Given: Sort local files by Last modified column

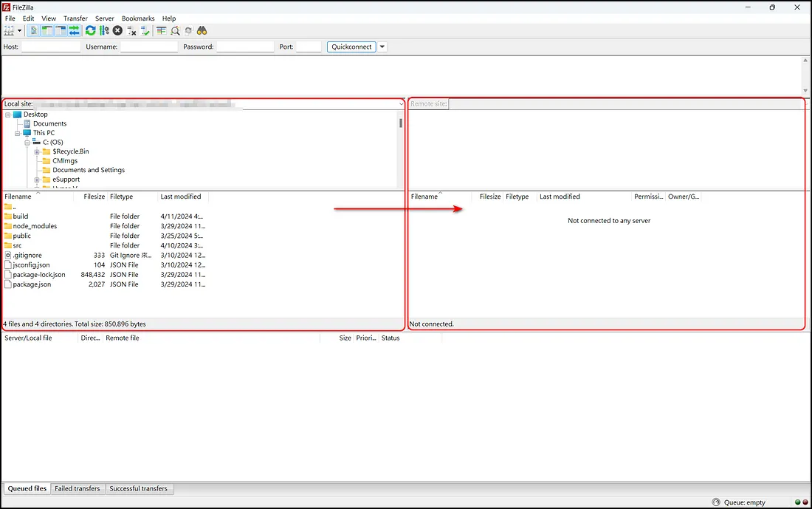Looking at the screenshot, I should point(181,197).
